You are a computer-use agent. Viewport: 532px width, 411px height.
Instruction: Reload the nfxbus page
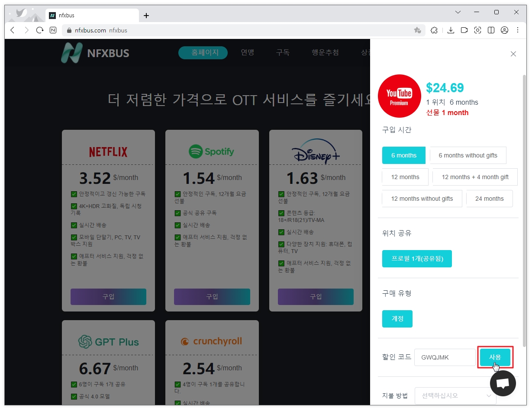(40, 30)
